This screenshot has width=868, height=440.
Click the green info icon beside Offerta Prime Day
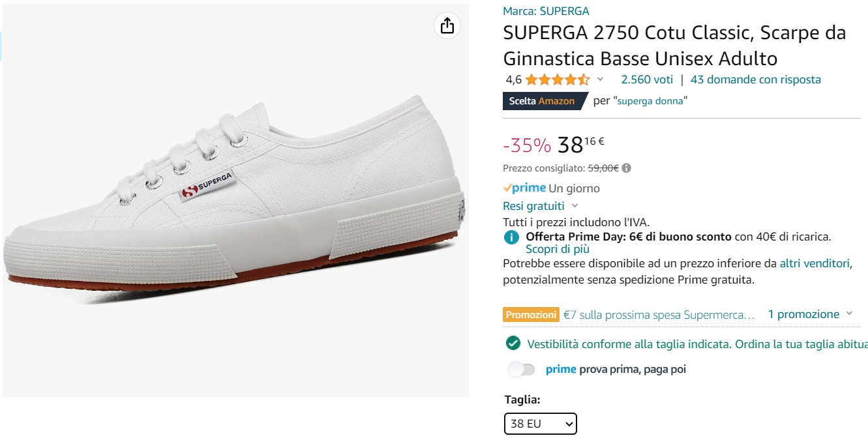tap(513, 237)
